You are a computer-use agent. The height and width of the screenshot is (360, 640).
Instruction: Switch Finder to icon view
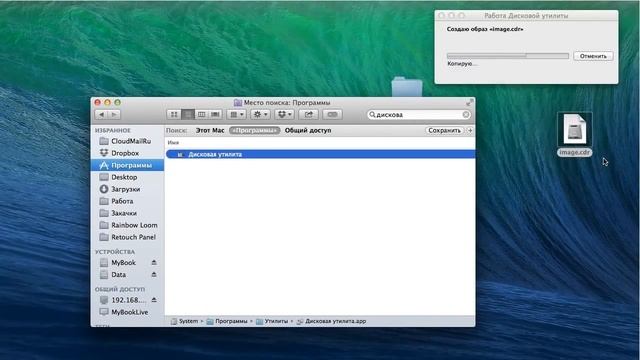tap(174, 115)
